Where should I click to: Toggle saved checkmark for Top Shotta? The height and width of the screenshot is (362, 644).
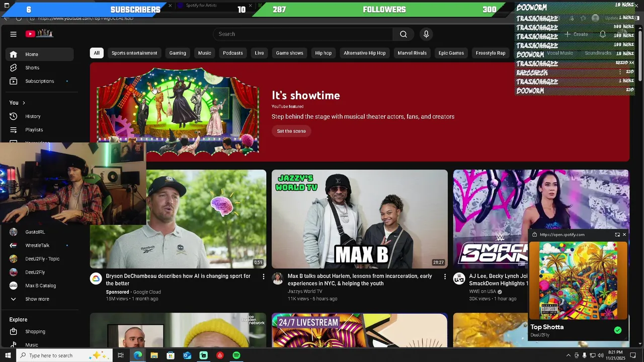[618, 330]
